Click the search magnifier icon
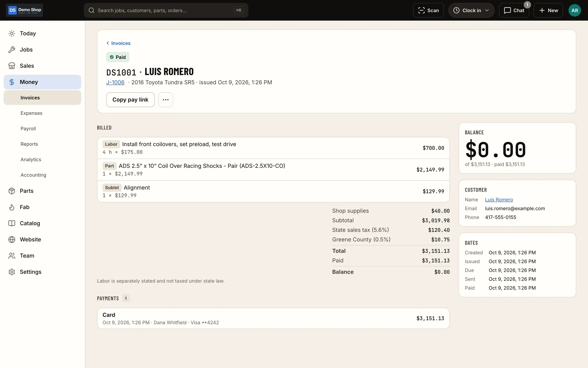 tap(91, 10)
